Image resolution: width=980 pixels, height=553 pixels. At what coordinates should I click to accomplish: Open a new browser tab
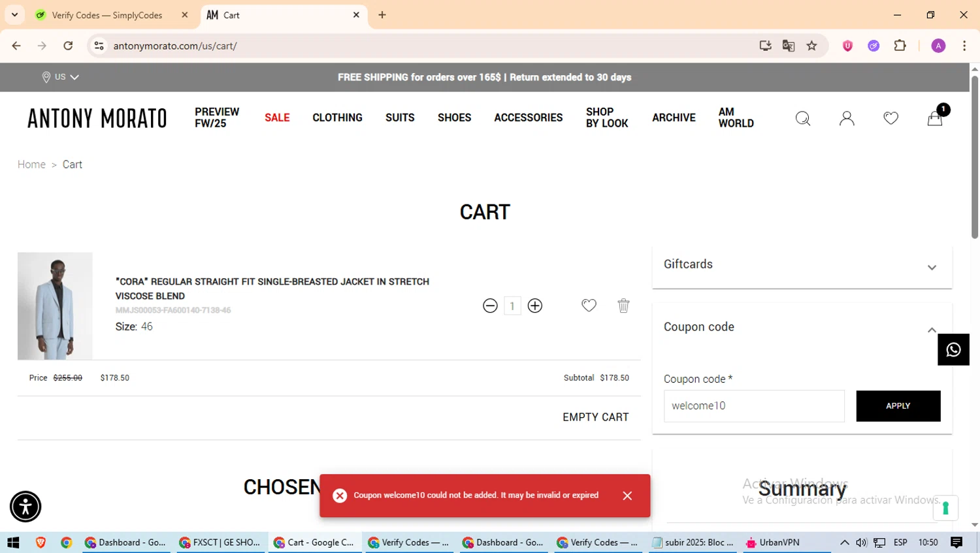[382, 15]
